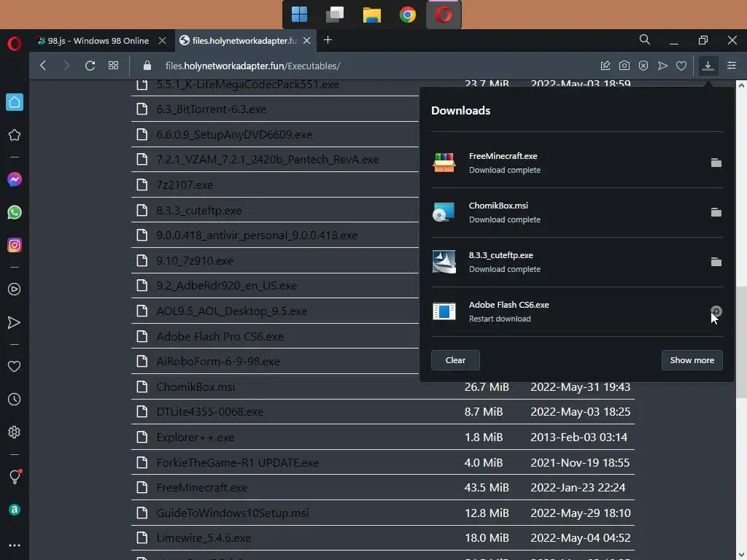Image resolution: width=747 pixels, height=560 pixels.
Task: Click Show more in Downloads panel
Action: click(692, 360)
